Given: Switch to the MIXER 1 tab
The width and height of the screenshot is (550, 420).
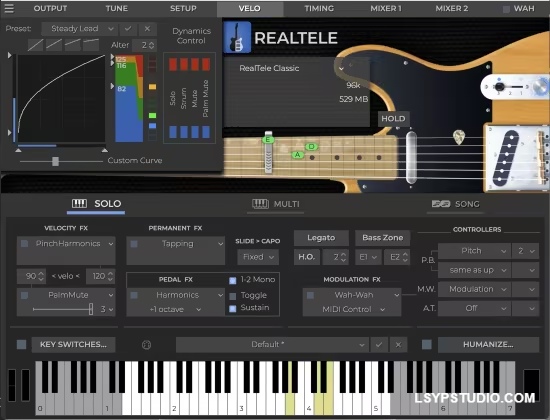Looking at the screenshot, I should click(x=386, y=8).
